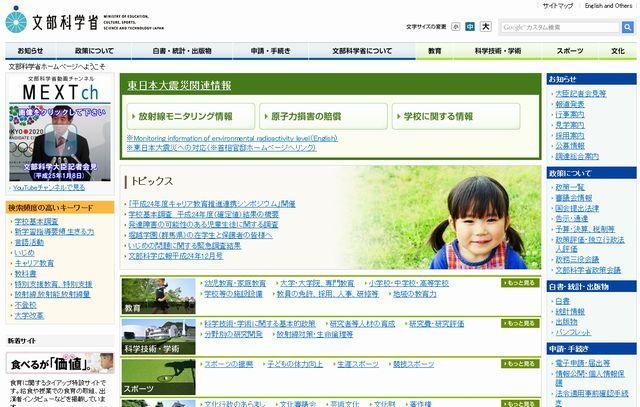Open the 大臣記者会見等 sidebar link
This screenshot has height=407, width=640.
click(581, 93)
